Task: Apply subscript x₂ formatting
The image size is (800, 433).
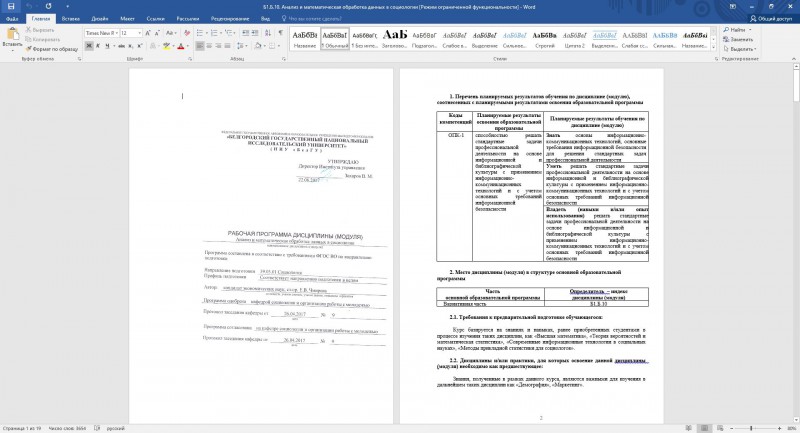Action: pyautogui.click(x=131, y=46)
